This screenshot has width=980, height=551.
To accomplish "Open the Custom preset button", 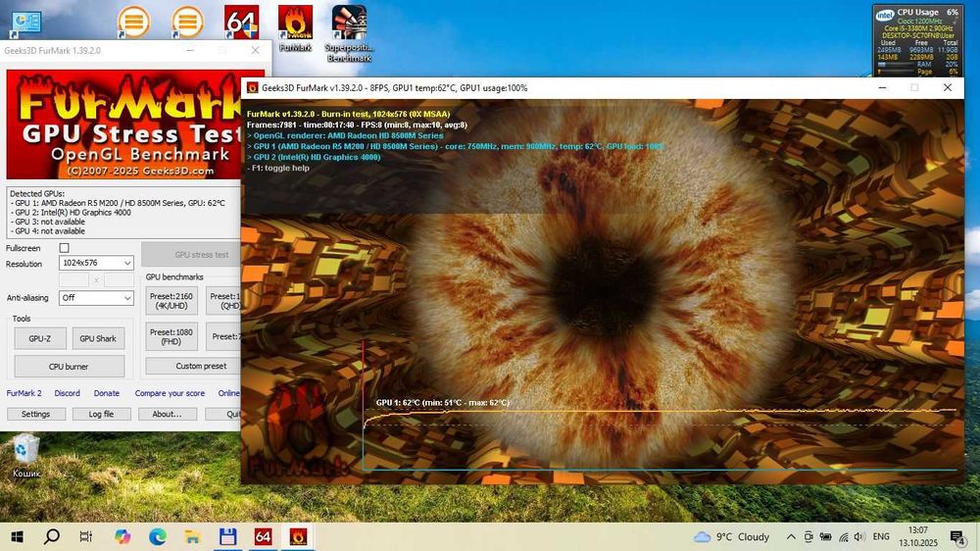I will (193, 366).
